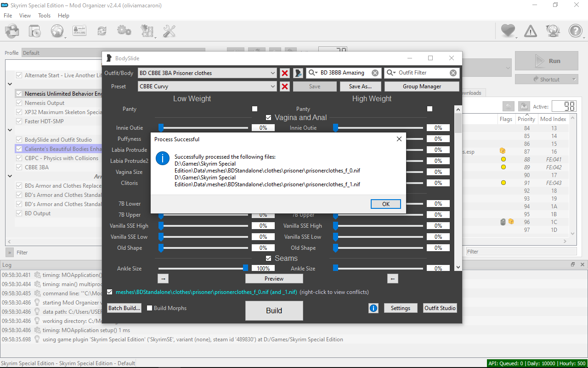
Task: Launch Outfit Studio
Action: coord(440,308)
